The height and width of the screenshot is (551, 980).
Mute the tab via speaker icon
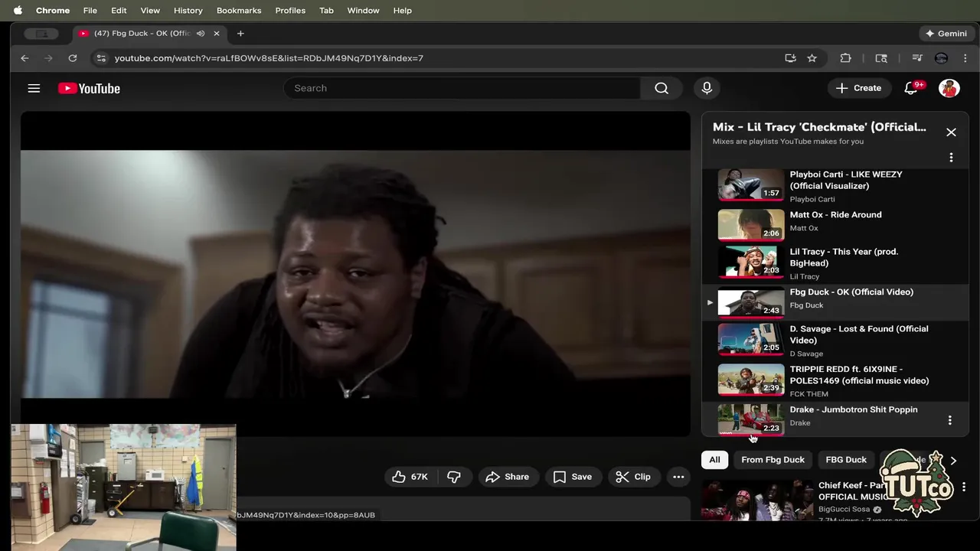click(200, 34)
